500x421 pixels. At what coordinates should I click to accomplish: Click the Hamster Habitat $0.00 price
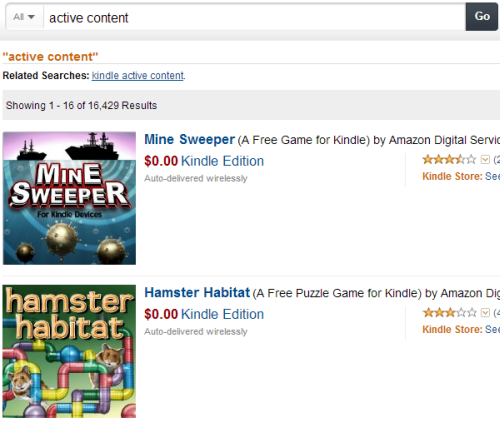click(x=161, y=314)
